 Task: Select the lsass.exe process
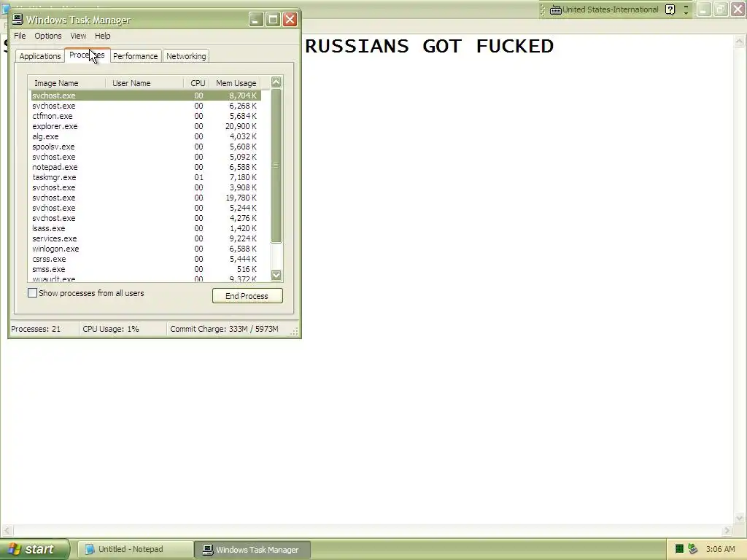(x=146, y=228)
